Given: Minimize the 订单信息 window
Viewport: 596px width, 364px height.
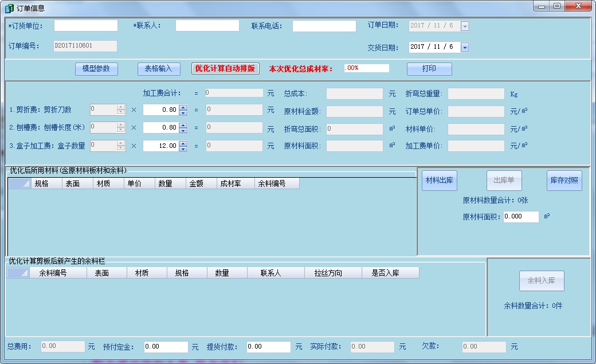Looking at the screenshot, I should point(541,6).
